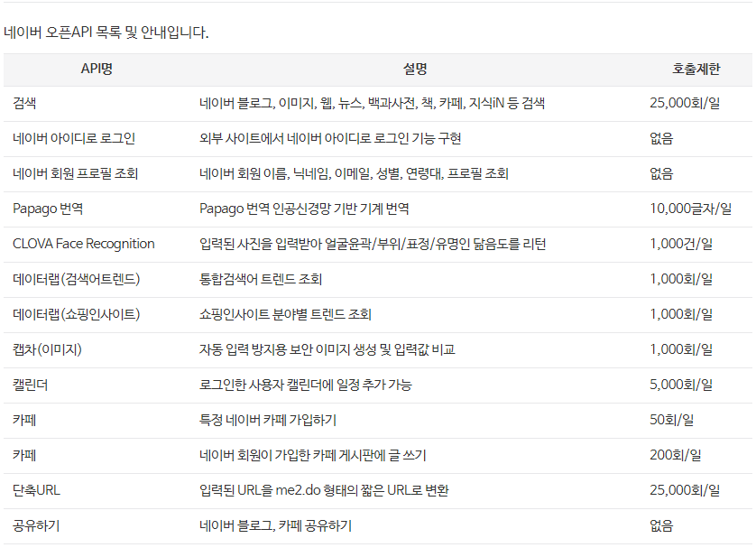This screenshot has width=756, height=557.
Task: Click the '25,000회/일' limit in the 검색 row
Action: tap(685, 103)
